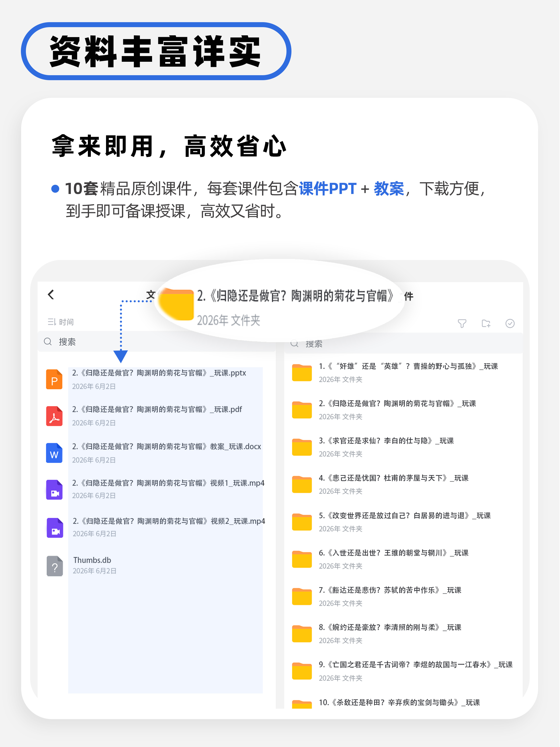Click the gray unknown-file icon for Thumbs.db

(x=55, y=566)
